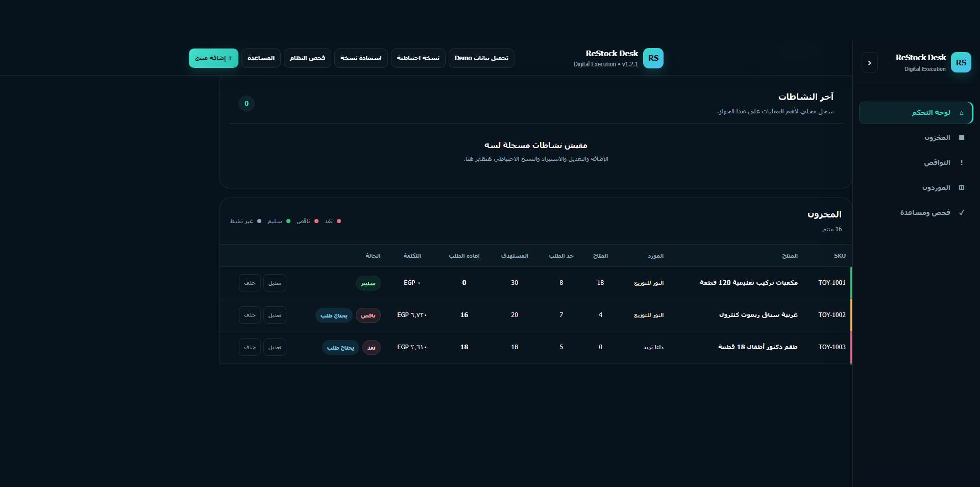The width and height of the screenshot is (980, 487).
Task: Click the grid icon beside المخزون in sidebar
Action: point(961,138)
